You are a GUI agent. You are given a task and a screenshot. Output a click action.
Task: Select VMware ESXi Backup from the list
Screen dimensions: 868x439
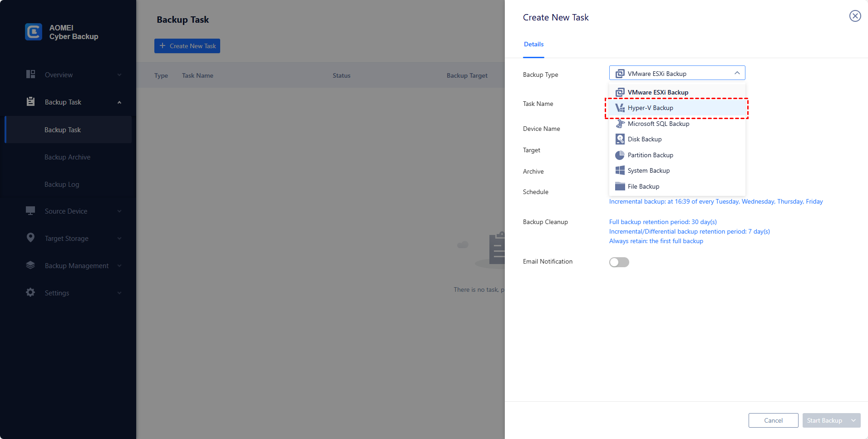point(677,92)
